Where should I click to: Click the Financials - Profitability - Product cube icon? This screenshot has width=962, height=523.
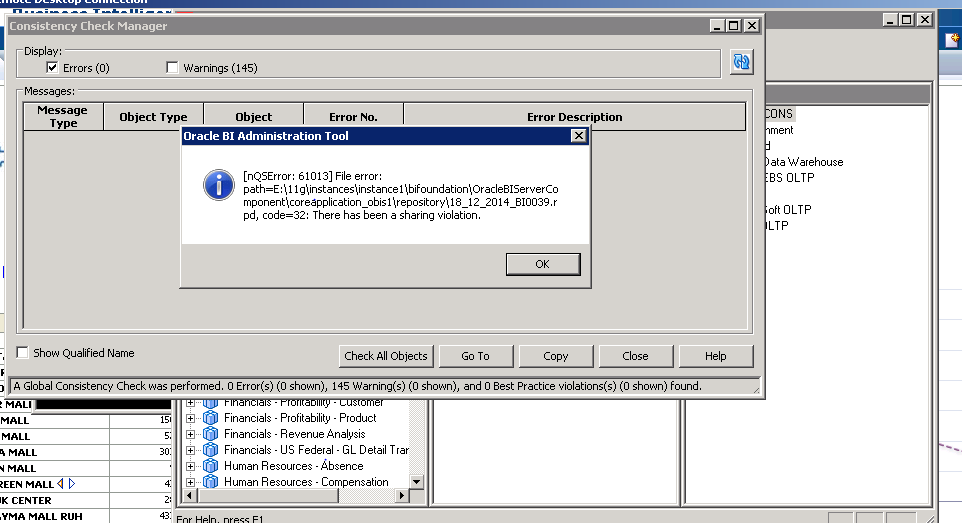(x=210, y=418)
